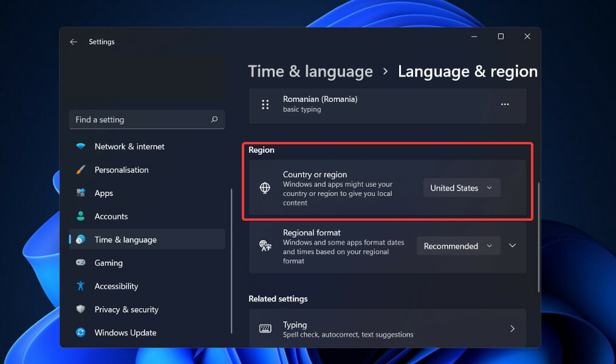Click the Accessibility figure icon

click(x=81, y=286)
